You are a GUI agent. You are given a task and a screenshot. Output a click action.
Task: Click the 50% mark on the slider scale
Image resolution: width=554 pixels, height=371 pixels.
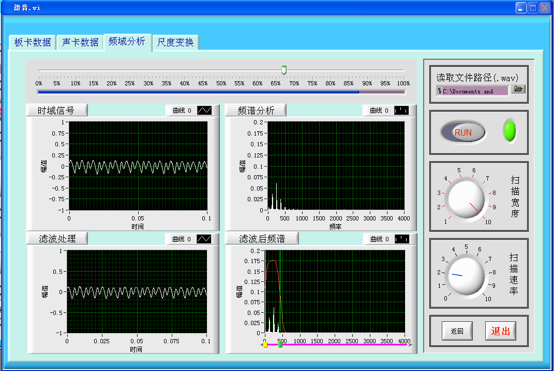[221, 83]
